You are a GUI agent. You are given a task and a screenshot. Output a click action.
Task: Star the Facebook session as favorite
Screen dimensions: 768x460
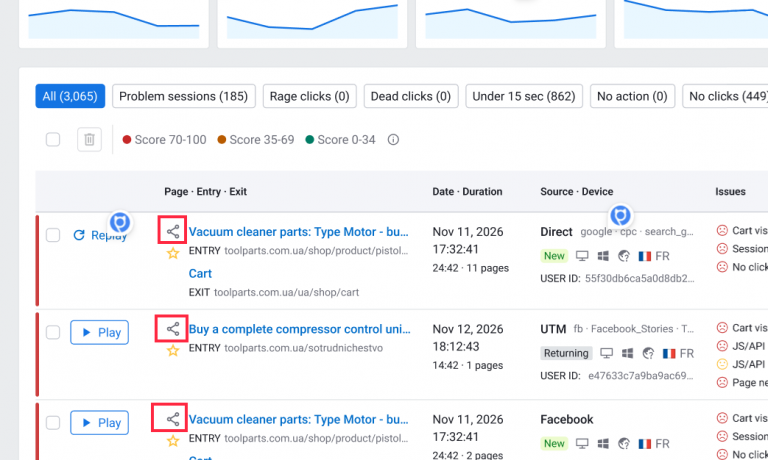(x=173, y=441)
